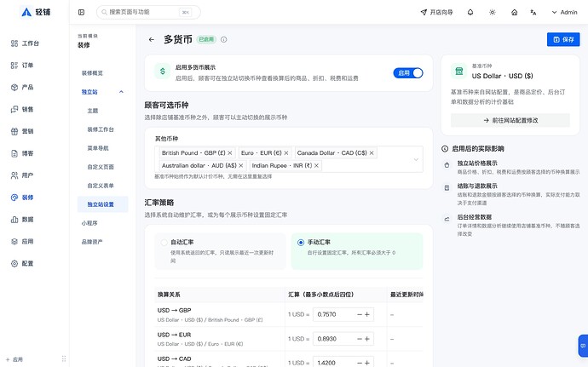Remove the Australian dollar AUD tag
The image size is (588, 367).
pos(241,166)
